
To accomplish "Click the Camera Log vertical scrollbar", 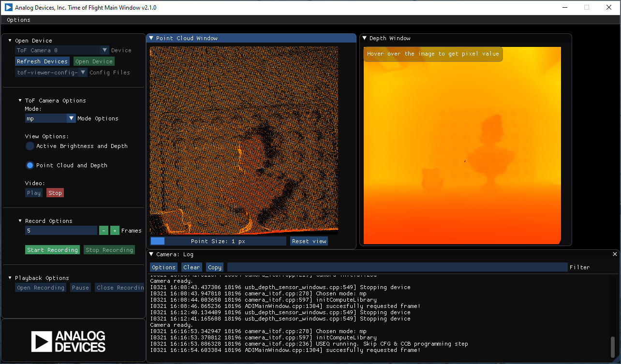I will coord(613,347).
